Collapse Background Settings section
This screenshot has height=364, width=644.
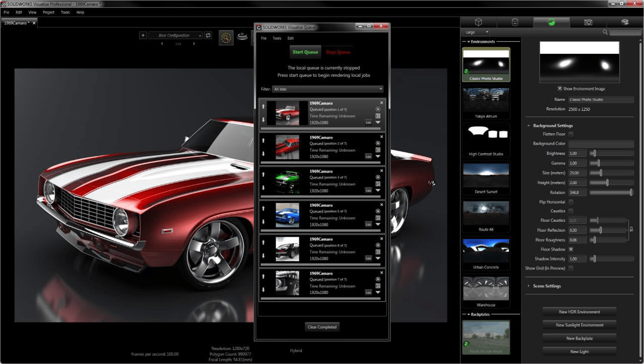529,126
